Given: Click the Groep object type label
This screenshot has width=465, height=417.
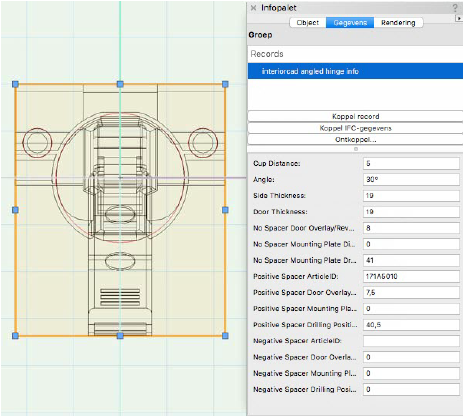Looking at the screenshot, I should (260, 35).
